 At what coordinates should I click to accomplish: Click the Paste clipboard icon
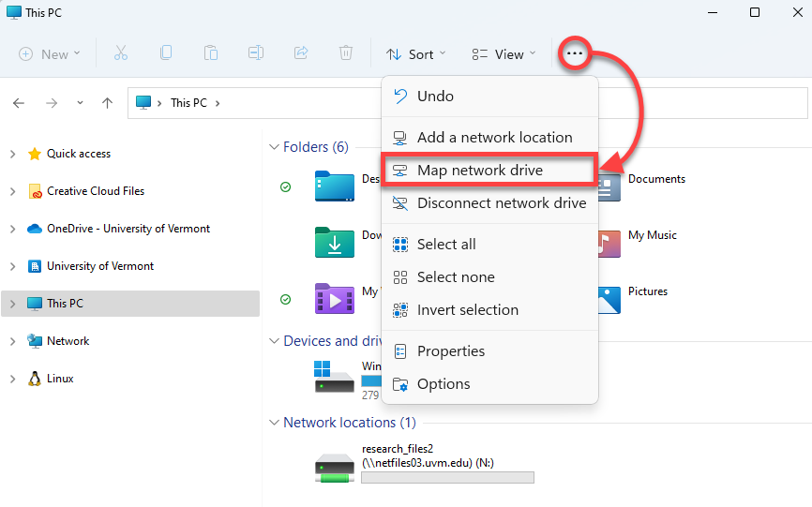pos(211,53)
